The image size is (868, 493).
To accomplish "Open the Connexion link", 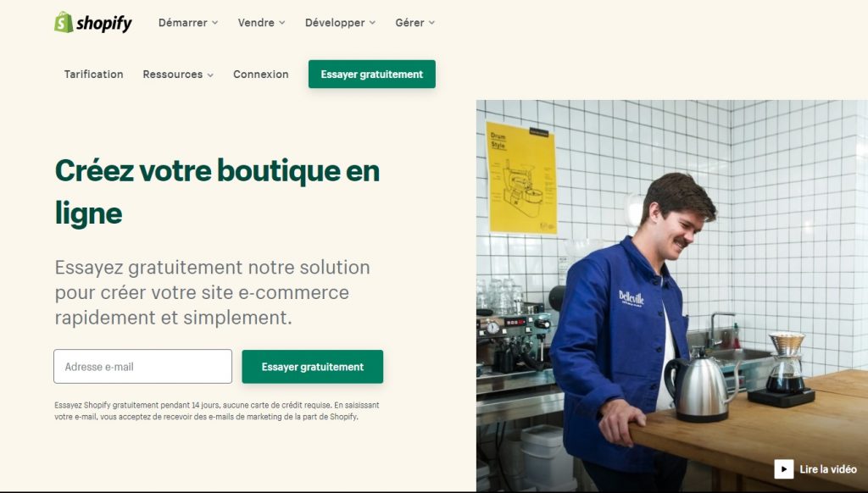I will pyautogui.click(x=261, y=75).
